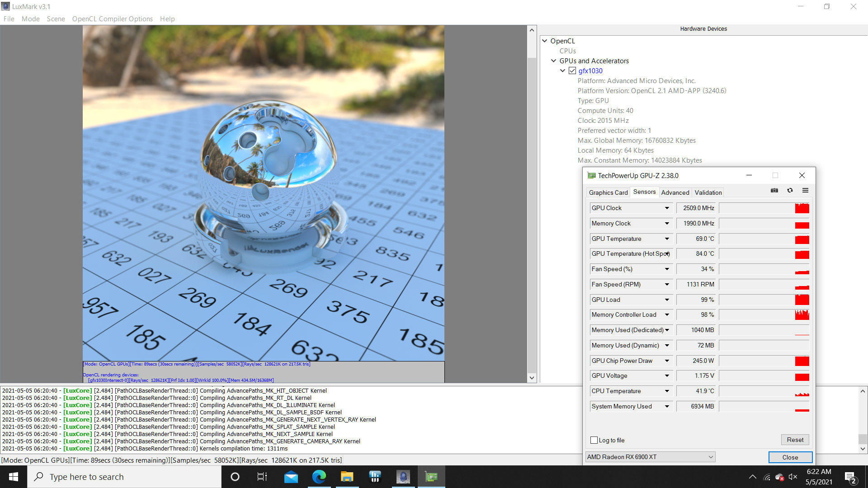Viewport: 868px width, 488px height.
Task: Click the GPU-Z screenshot camera icon
Action: 774,191
